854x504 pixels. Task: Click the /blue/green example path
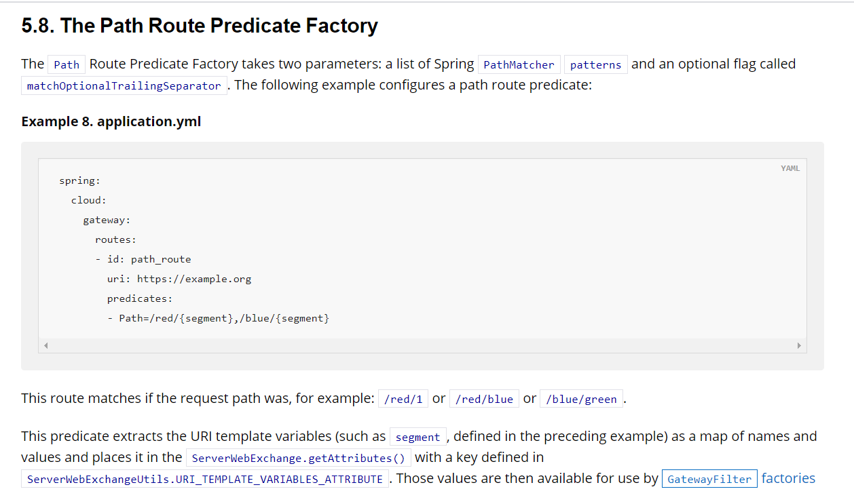click(582, 400)
